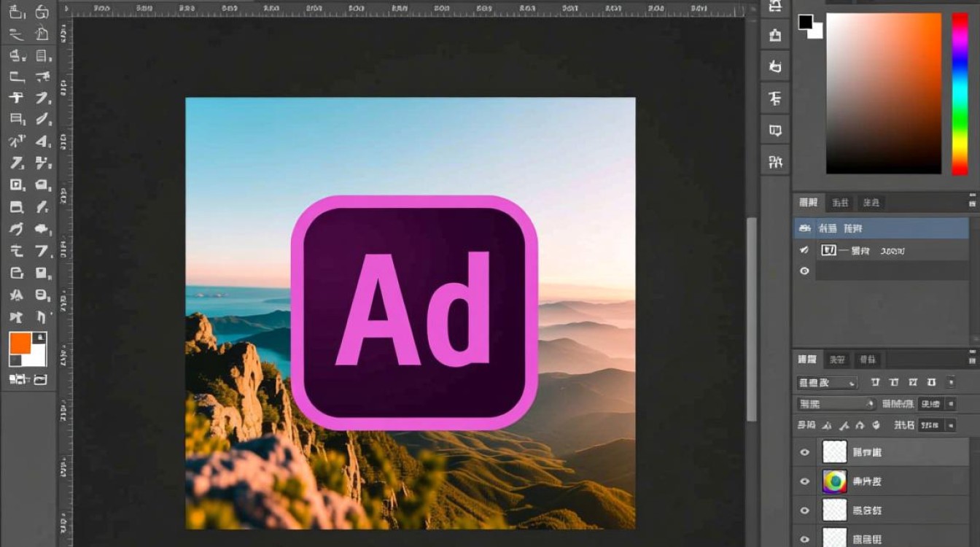Toggle the eye icon directly below the color wheel layer's eye
980x547 pixels.
tap(804, 511)
